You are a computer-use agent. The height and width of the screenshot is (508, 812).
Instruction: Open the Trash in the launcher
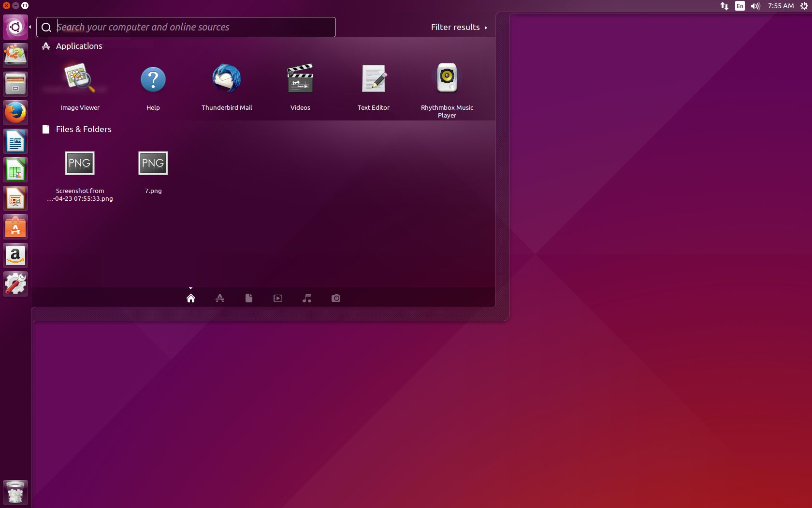click(15, 493)
